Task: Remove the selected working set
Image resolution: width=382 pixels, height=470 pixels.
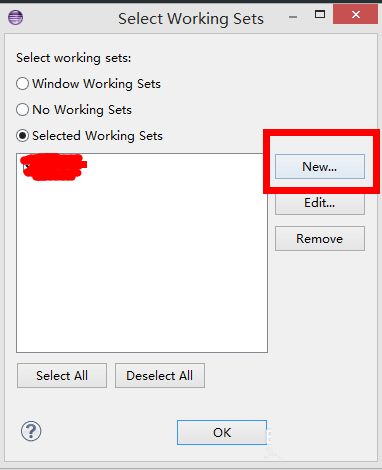Action: pos(320,239)
